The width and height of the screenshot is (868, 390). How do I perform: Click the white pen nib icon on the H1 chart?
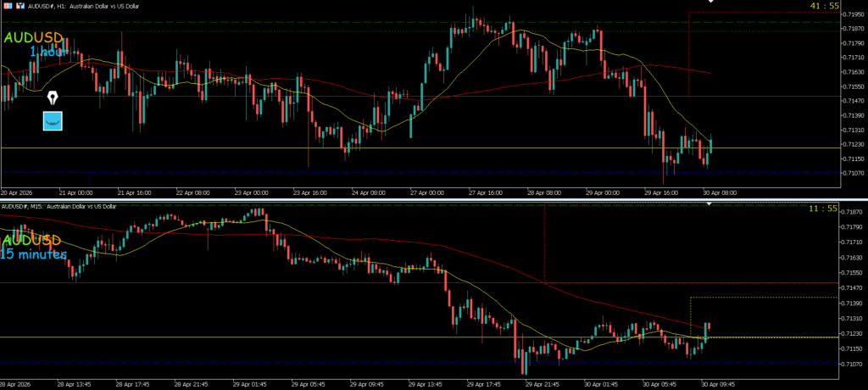[53, 97]
